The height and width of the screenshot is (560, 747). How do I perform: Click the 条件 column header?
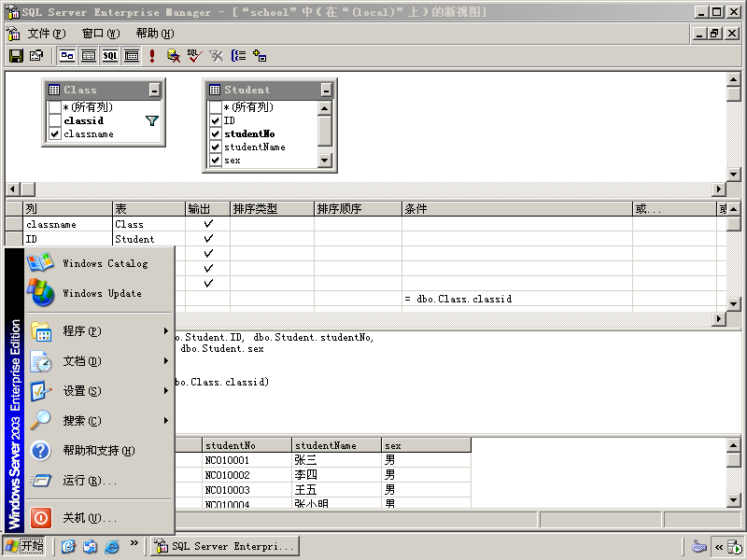(517, 209)
